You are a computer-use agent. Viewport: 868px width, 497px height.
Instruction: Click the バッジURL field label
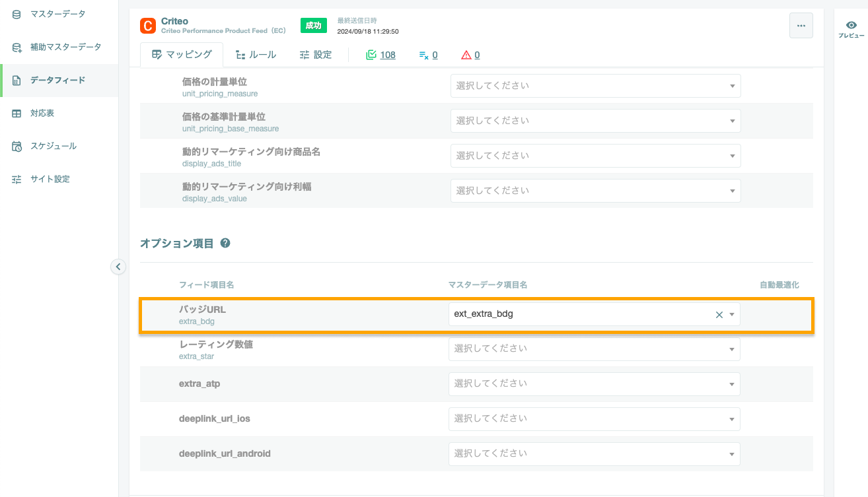pos(203,309)
